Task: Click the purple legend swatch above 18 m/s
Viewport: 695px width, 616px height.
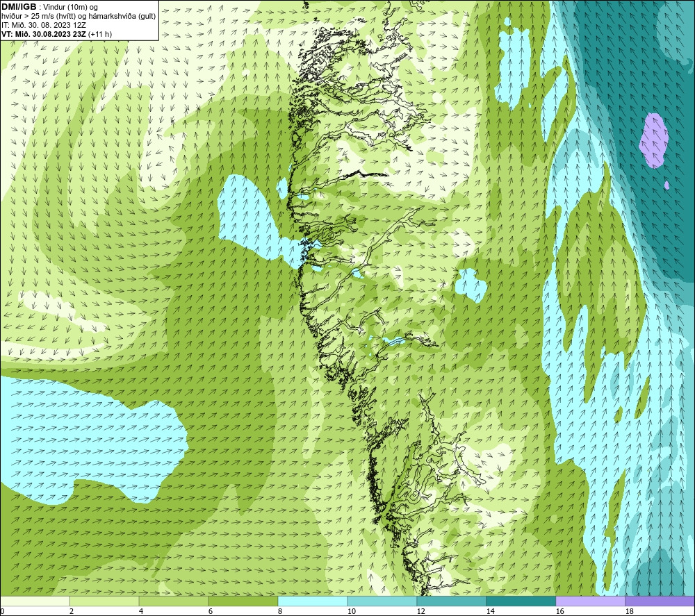Action: 660,601
